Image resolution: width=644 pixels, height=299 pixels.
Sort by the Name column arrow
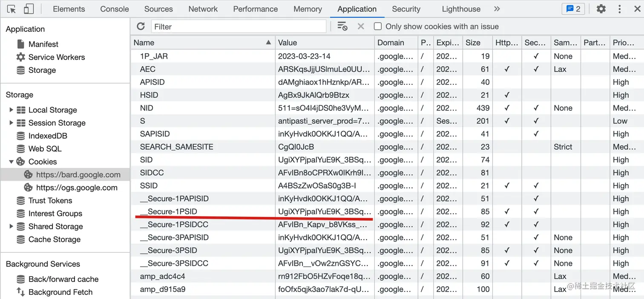tap(268, 43)
